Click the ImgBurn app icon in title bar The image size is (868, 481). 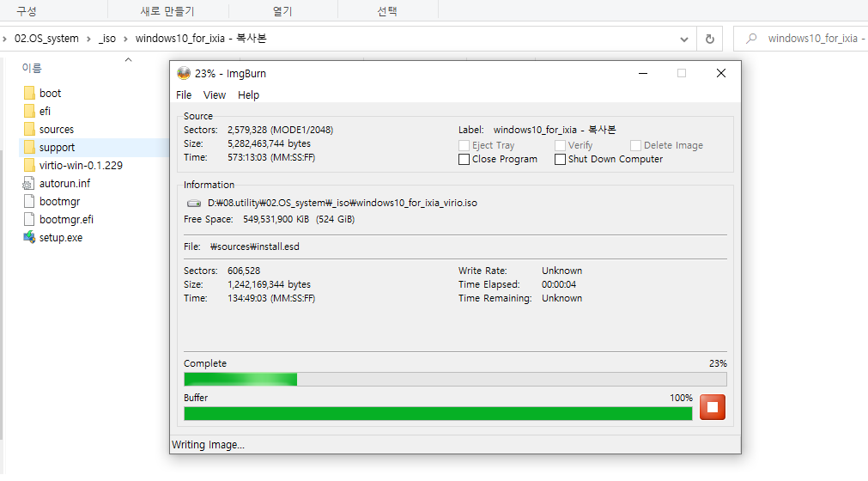184,73
